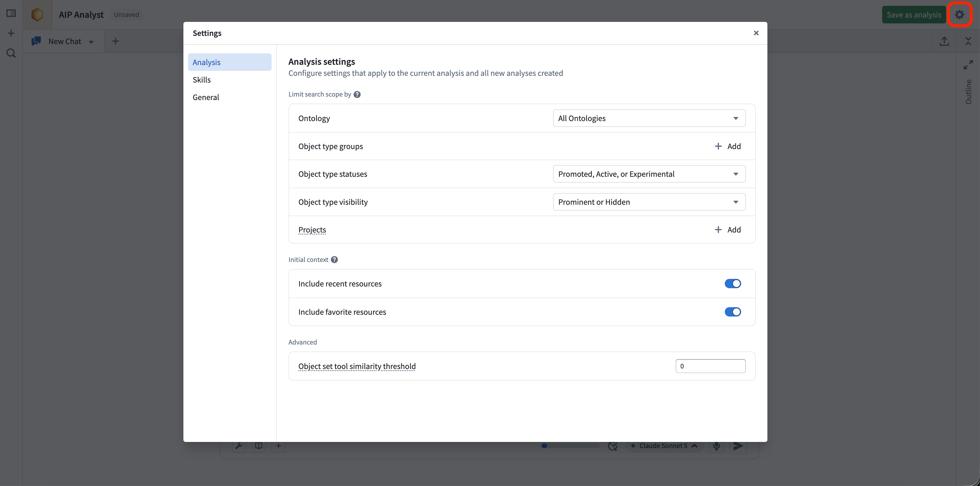Add a project to search scope
The image size is (980, 486).
click(x=727, y=230)
